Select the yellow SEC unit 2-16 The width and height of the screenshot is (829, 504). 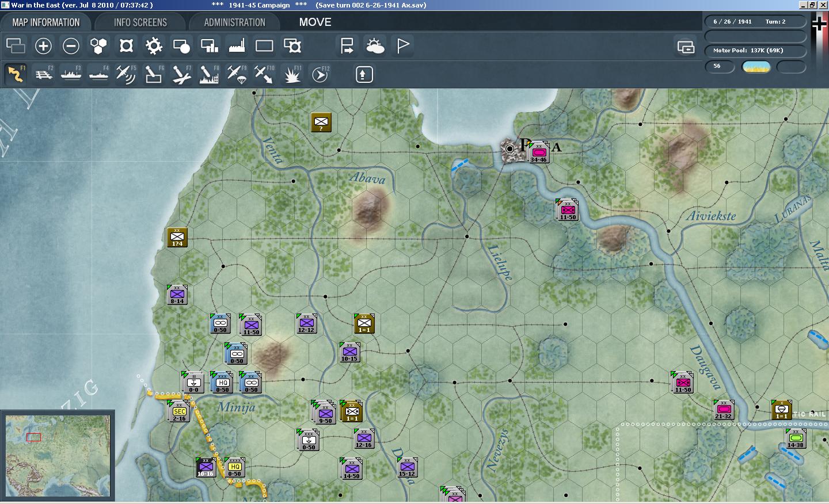pos(179,411)
